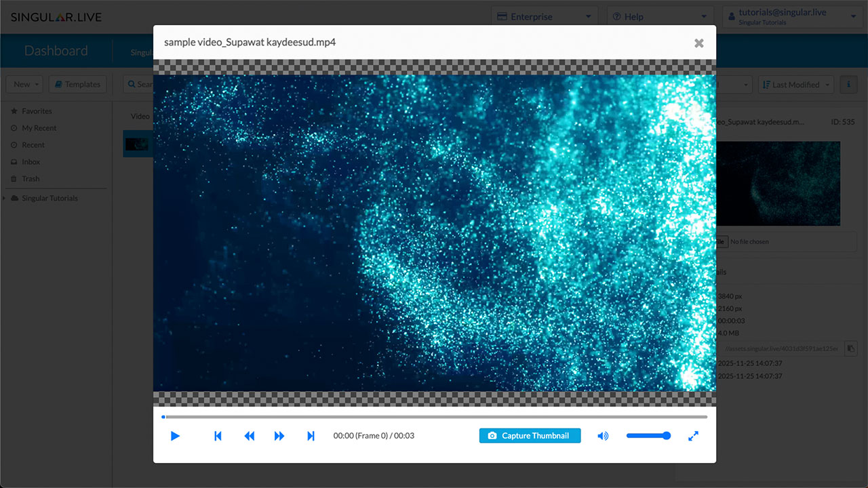Toggle the Favorites filter in the sidebar

click(35, 110)
